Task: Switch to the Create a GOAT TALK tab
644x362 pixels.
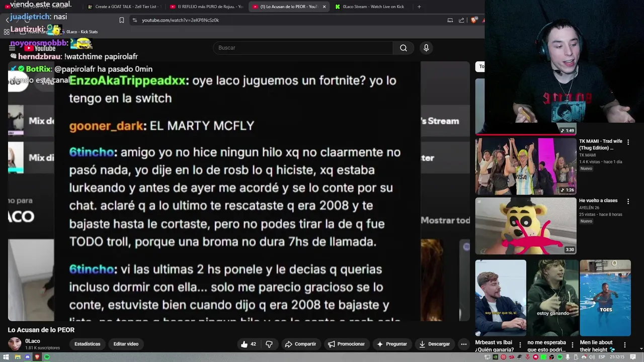Action: click(124, 7)
